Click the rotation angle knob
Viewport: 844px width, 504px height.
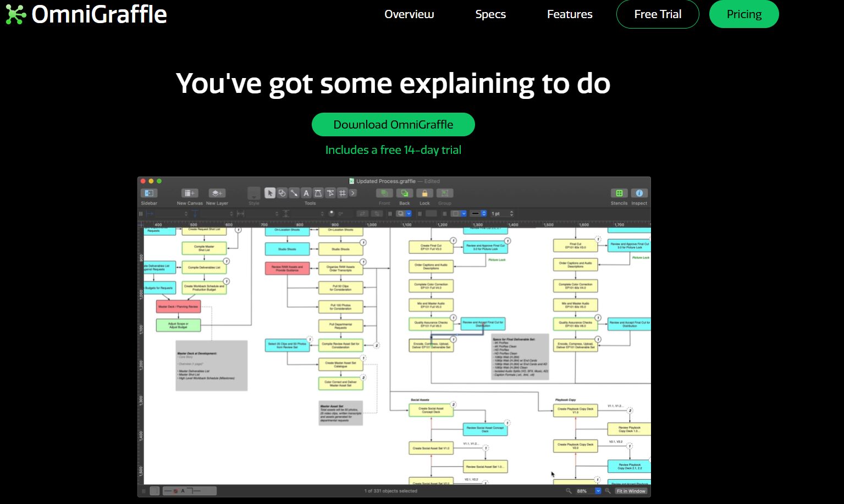[x=332, y=213]
